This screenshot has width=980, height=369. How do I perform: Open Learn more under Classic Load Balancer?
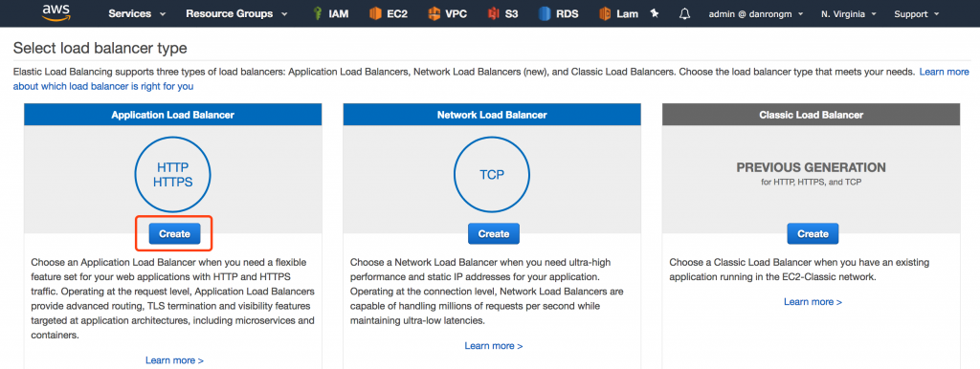[x=813, y=301]
